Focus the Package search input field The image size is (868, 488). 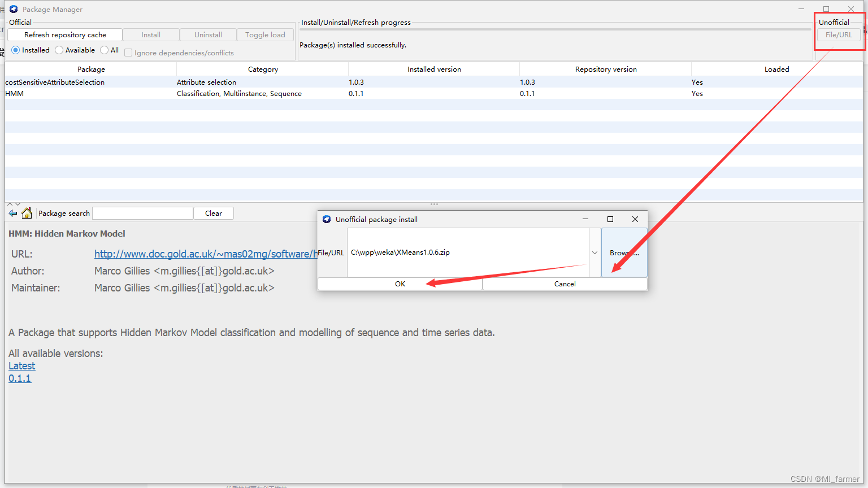(x=142, y=213)
